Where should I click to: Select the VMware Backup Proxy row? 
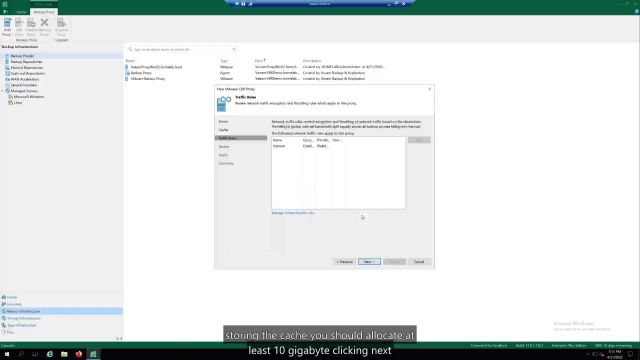pyautogui.click(x=255, y=78)
